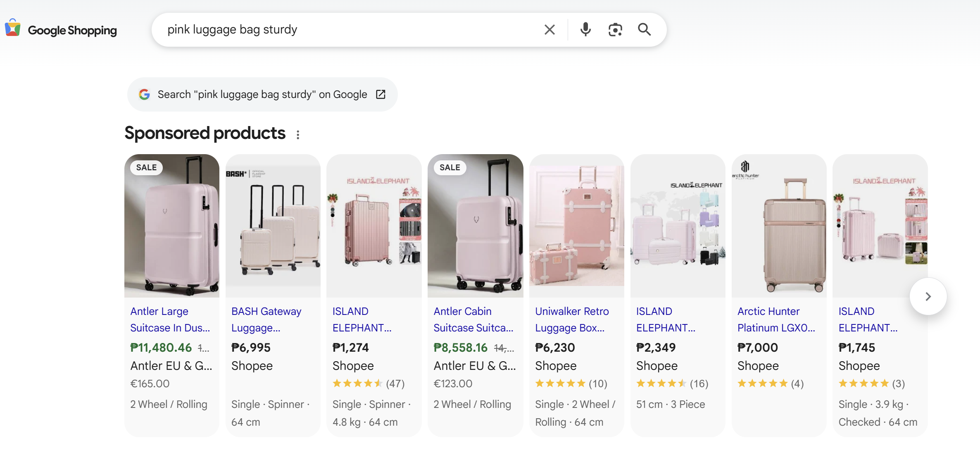Click SALE badge on Antler Large Suitcase
Viewport: 980px width, 467px height.
click(146, 167)
